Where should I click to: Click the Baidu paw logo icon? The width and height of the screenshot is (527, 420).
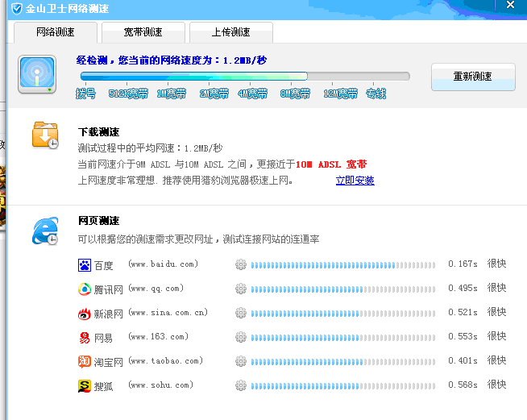click(x=85, y=265)
